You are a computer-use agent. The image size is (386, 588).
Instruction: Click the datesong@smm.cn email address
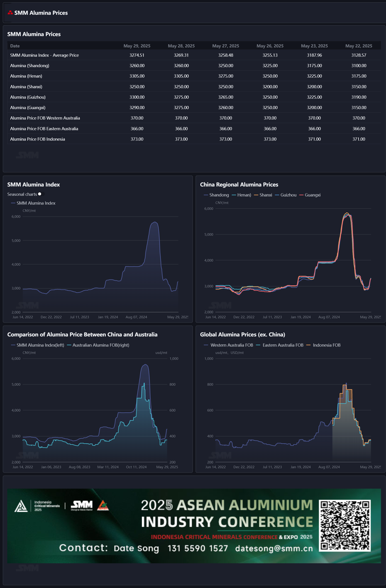274,548
